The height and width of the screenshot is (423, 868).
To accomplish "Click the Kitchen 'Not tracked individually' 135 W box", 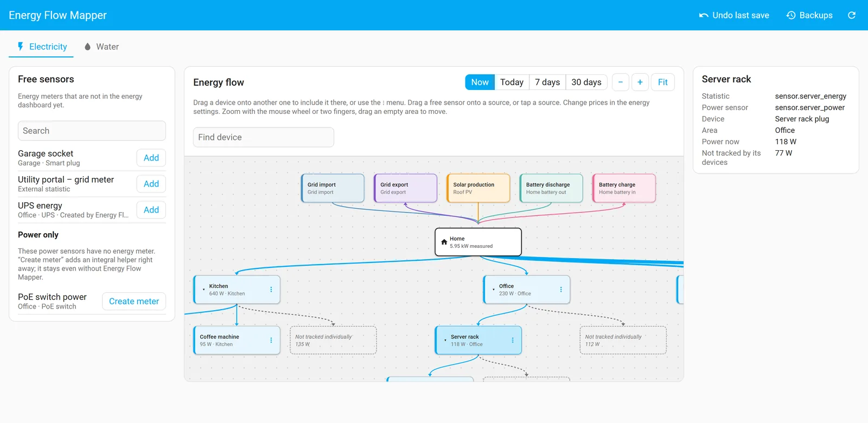I will click(x=333, y=340).
